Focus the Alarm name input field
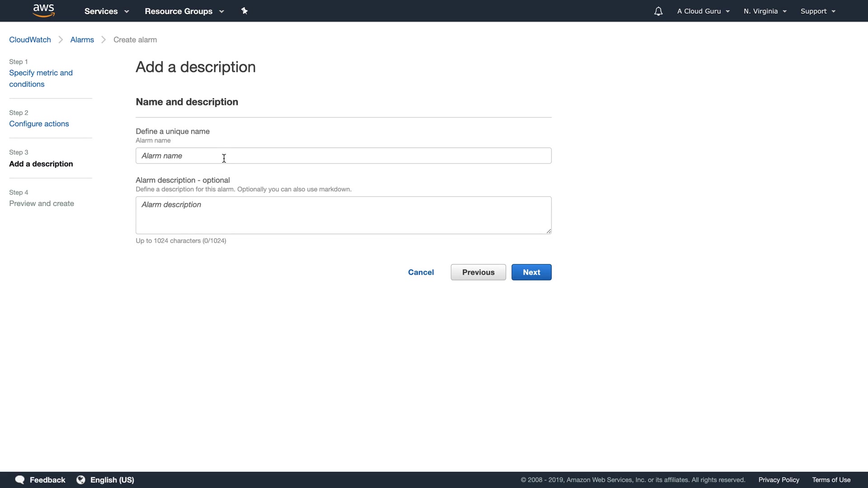This screenshot has height=488, width=868. click(x=344, y=156)
